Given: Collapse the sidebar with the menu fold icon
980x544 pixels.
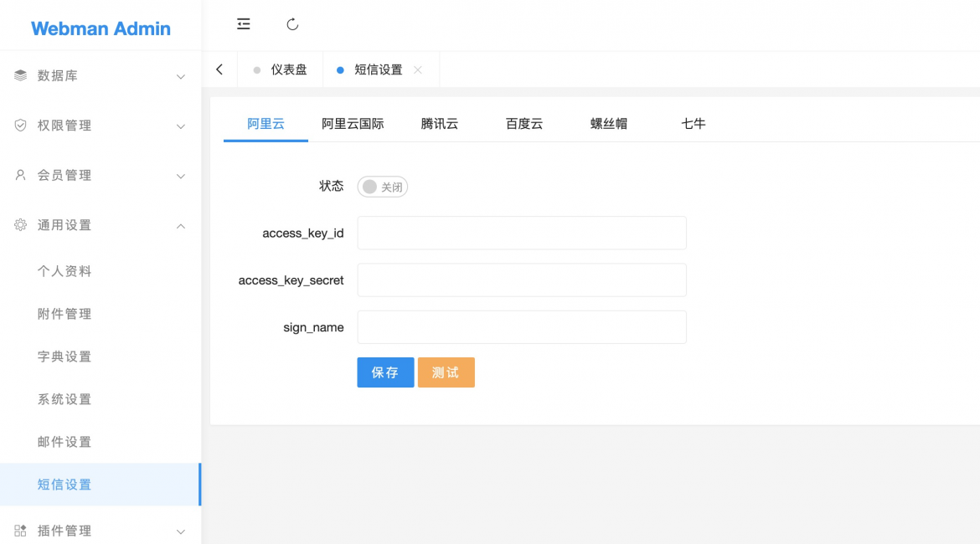Looking at the screenshot, I should 244,24.
